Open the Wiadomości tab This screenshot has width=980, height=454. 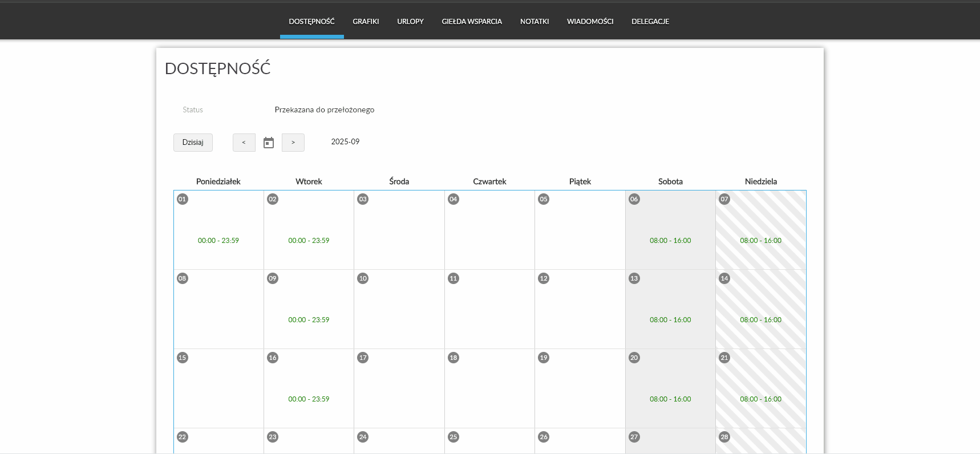[590, 22]
